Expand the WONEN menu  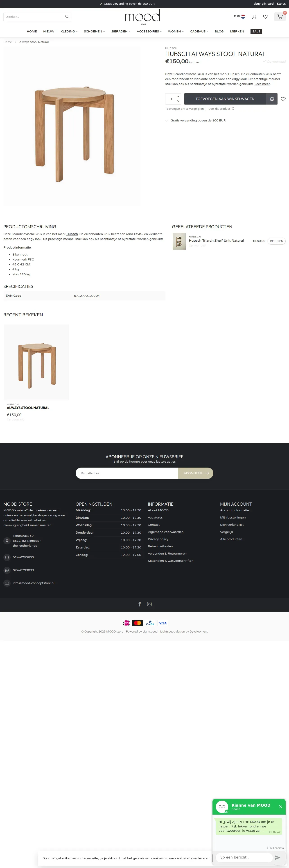176,31
